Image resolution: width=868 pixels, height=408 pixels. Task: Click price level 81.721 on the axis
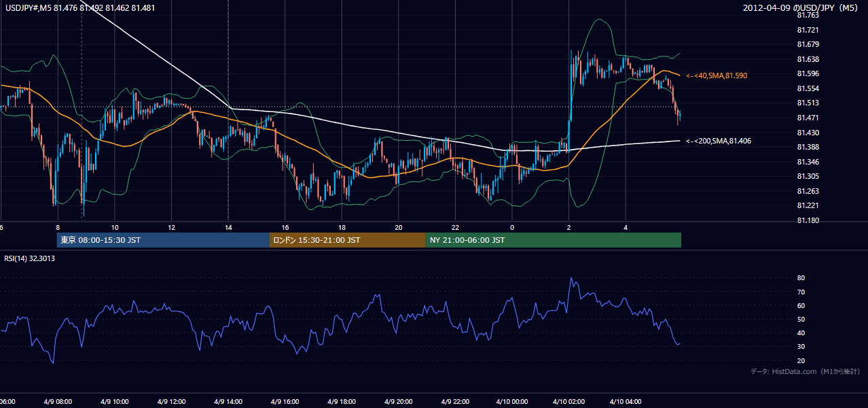tap(808, 30)
